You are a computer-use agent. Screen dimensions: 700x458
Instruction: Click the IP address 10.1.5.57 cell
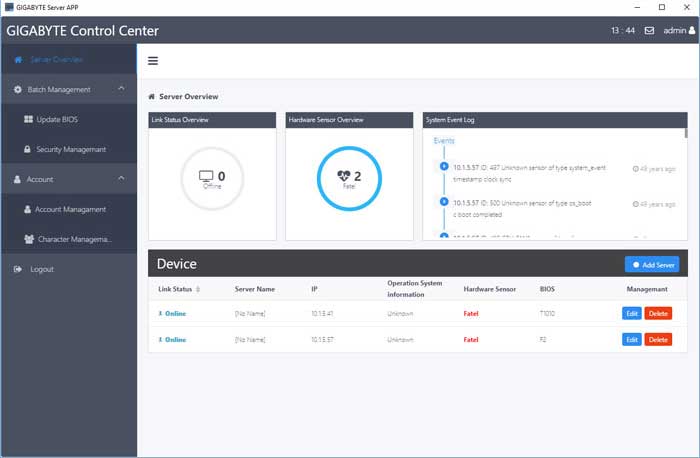click(322, 340)
